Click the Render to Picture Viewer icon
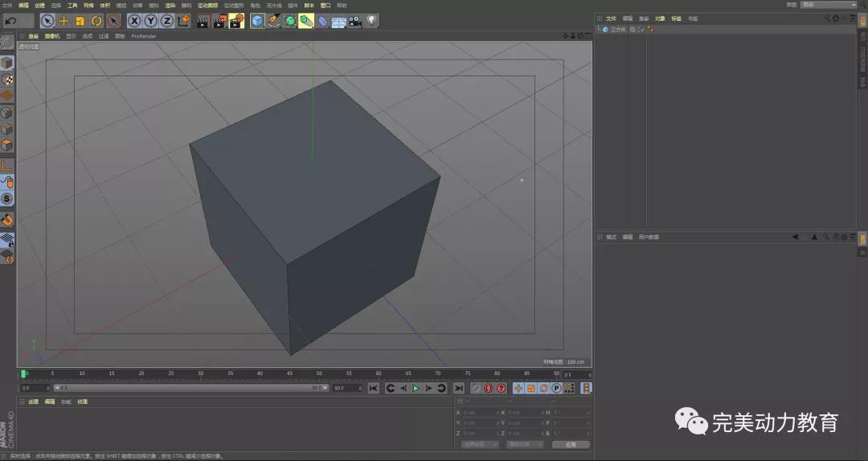Image resolution: width=868 pixels, height=461 pixels. (x=219, y=21)
